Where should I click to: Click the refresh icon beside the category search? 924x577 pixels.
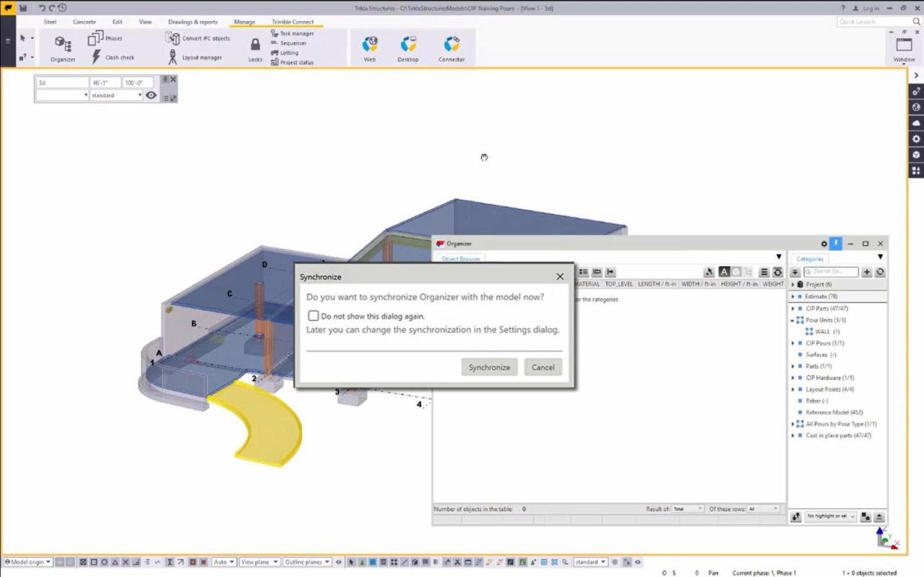tap(880, 272)
